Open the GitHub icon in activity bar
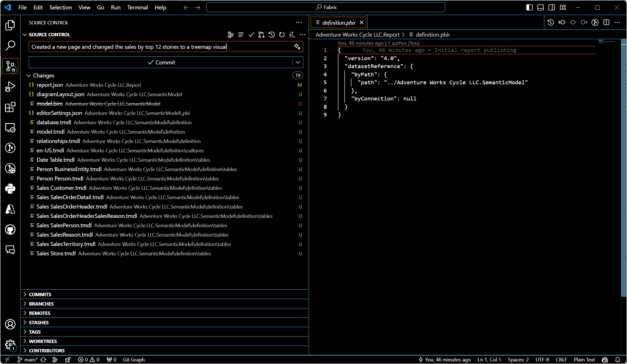Image resolution: width=627 pixels, height=364 pixels. click(x=10, y=230)
